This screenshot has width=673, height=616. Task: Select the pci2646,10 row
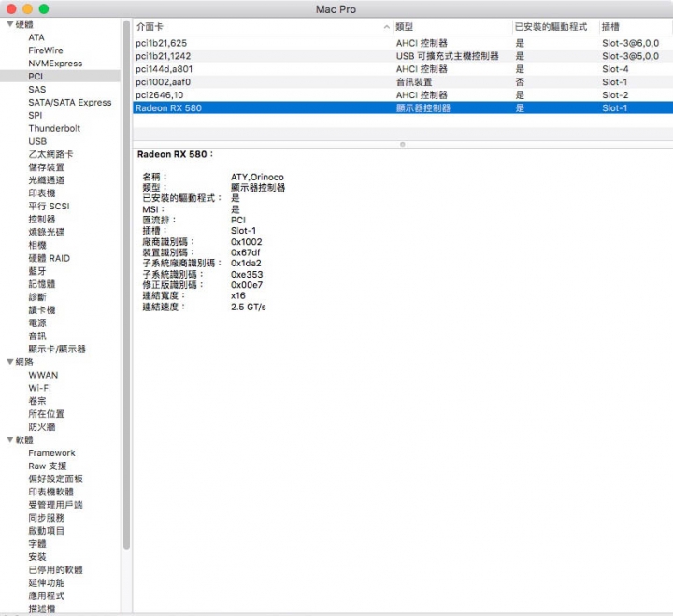tap(403, 94)
